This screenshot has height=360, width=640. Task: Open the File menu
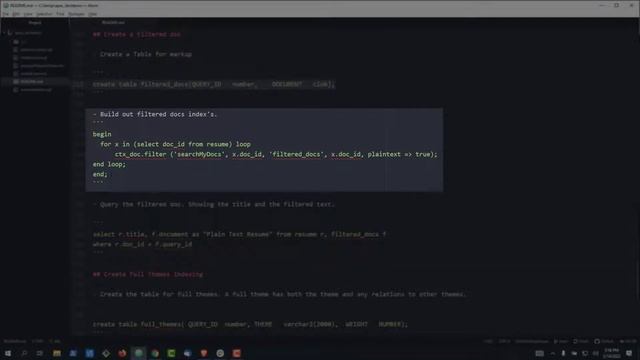(x=6, y=14)
